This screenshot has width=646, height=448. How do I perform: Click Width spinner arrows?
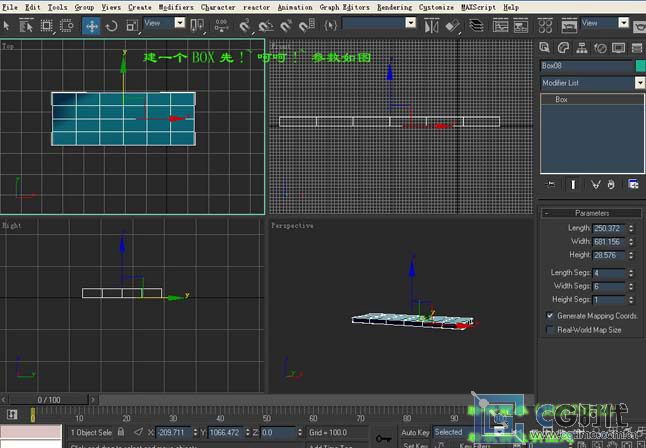coord(631,242)
